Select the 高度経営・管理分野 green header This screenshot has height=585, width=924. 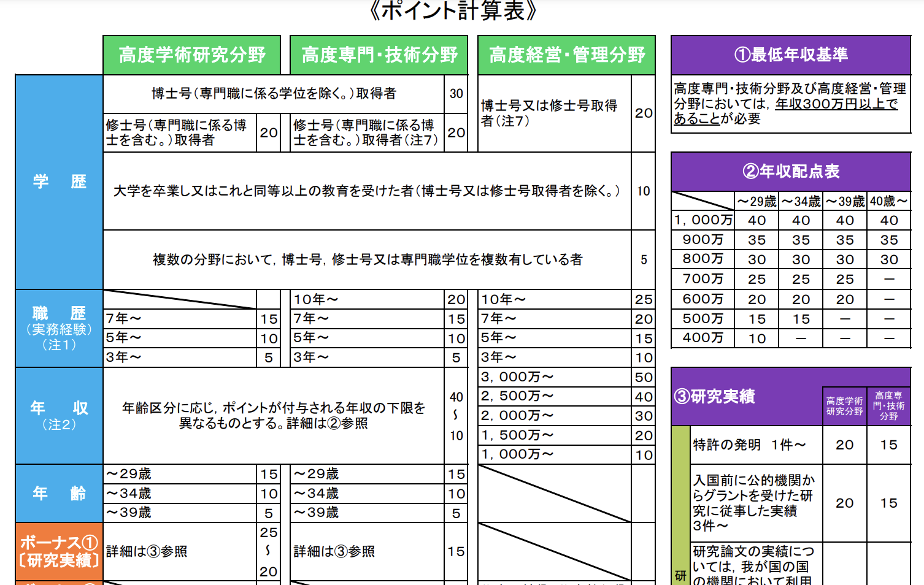(x=567, y=55)
